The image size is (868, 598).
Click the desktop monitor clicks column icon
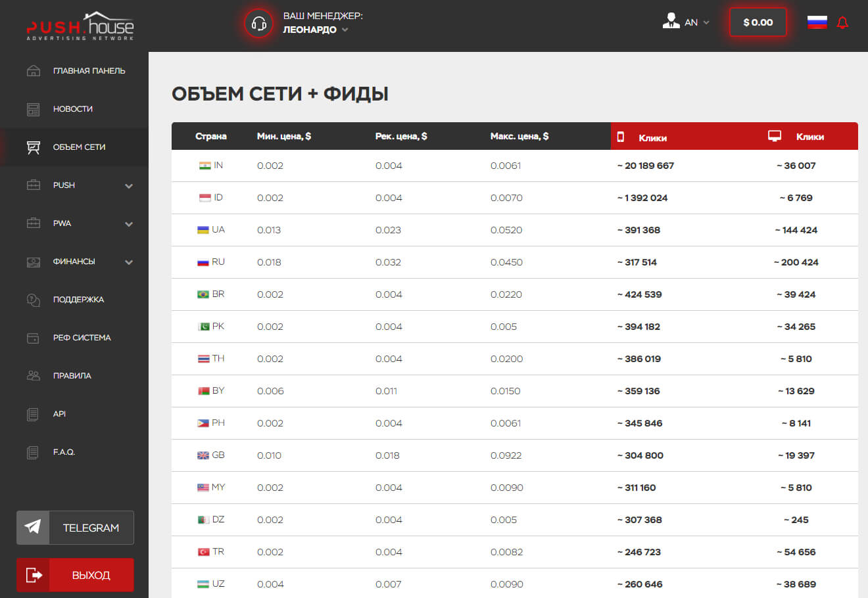click(775, 136)
